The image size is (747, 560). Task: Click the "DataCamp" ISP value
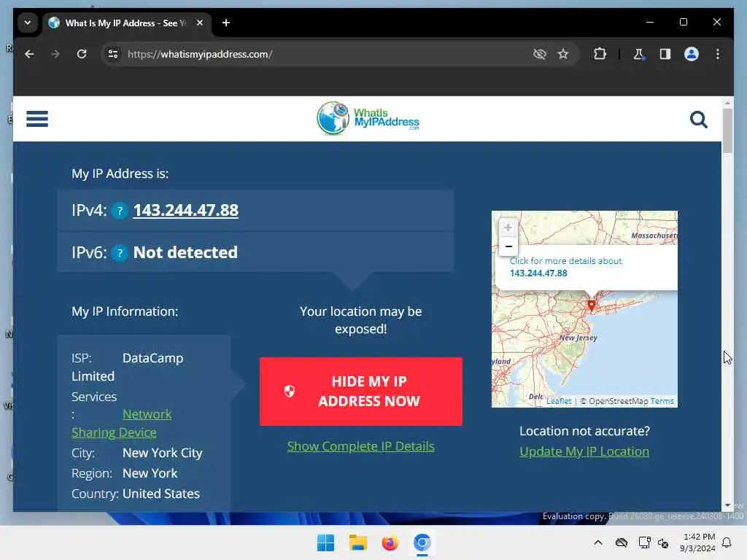(x=152, y=358)
